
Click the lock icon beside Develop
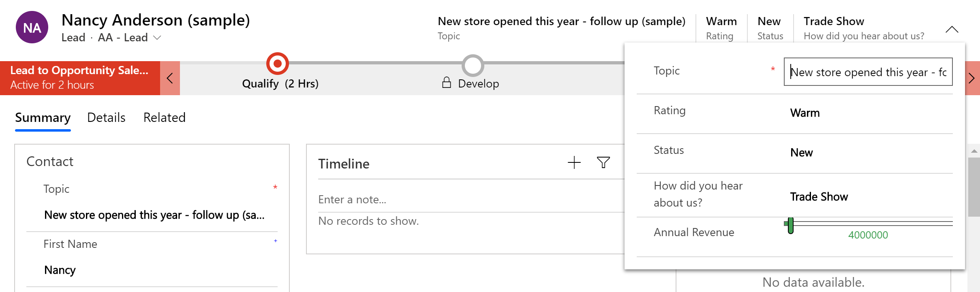tap(446, 83)
